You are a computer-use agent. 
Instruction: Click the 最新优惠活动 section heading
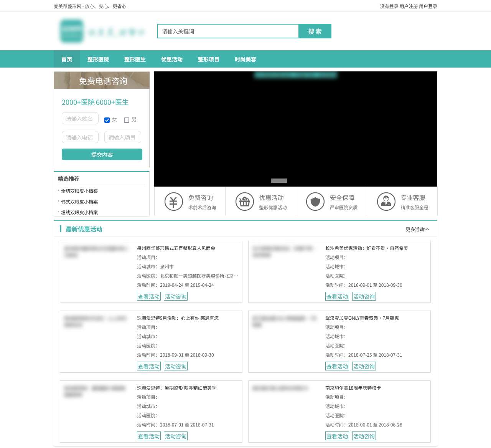click(x=84, y=229)
